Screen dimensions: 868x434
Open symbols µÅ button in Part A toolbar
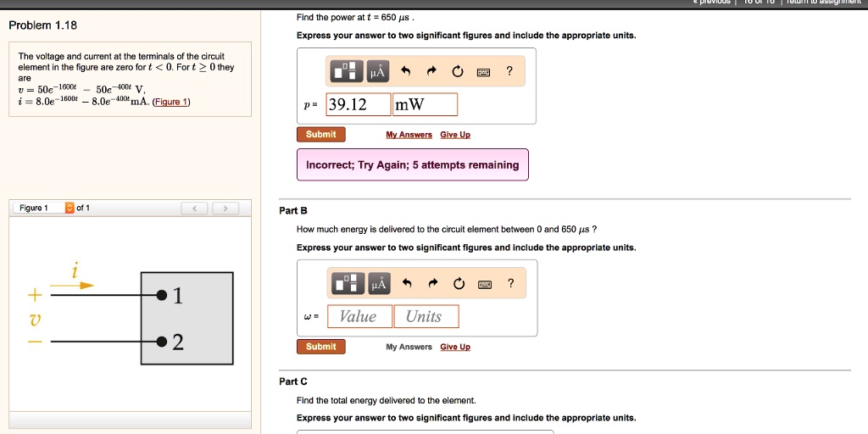coord(378,71)
